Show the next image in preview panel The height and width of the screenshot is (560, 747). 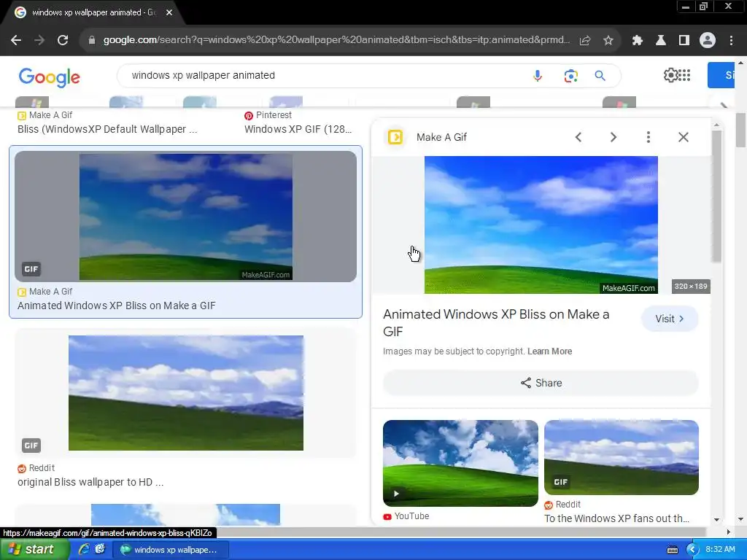(x=613, y=137)
